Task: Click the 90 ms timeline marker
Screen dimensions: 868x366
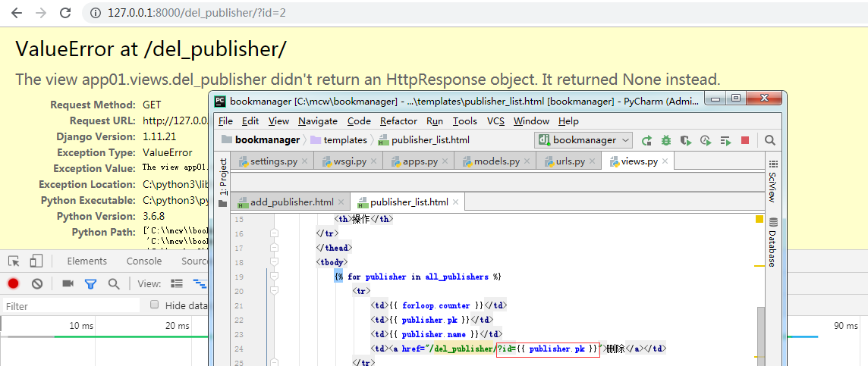Action: [847, 326]
